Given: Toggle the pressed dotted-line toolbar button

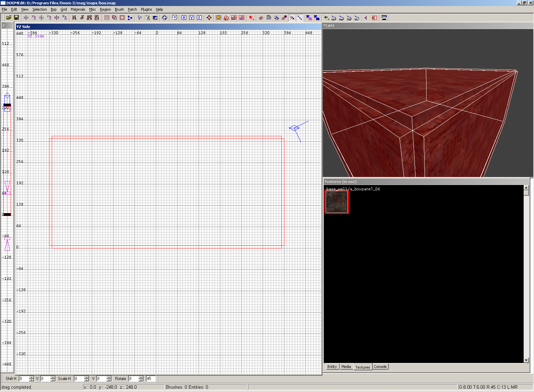Looking at the screenshot, I should pos(300,18).
